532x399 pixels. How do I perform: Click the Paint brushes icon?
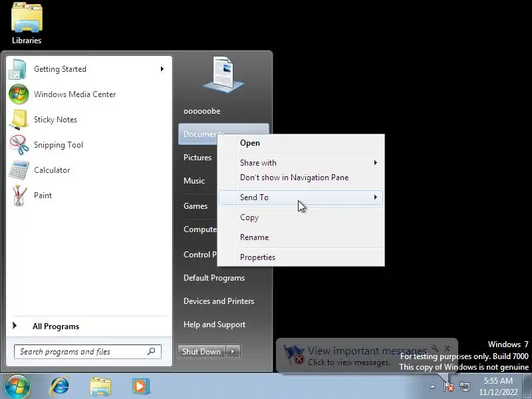tap(19, 196)
